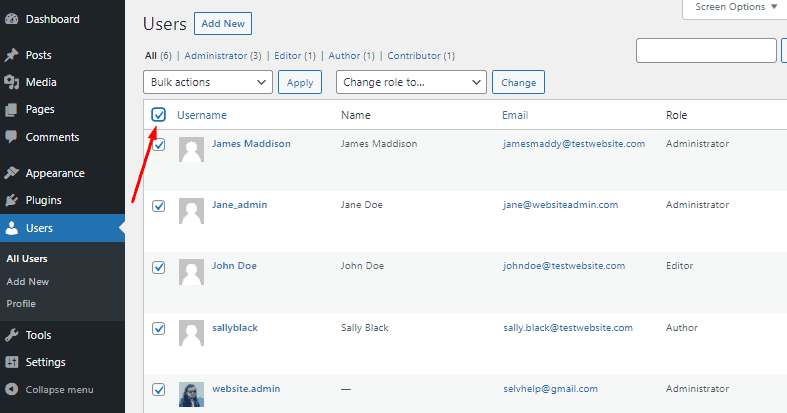
Task: Open website.admin username link
Action: point(246,388)
